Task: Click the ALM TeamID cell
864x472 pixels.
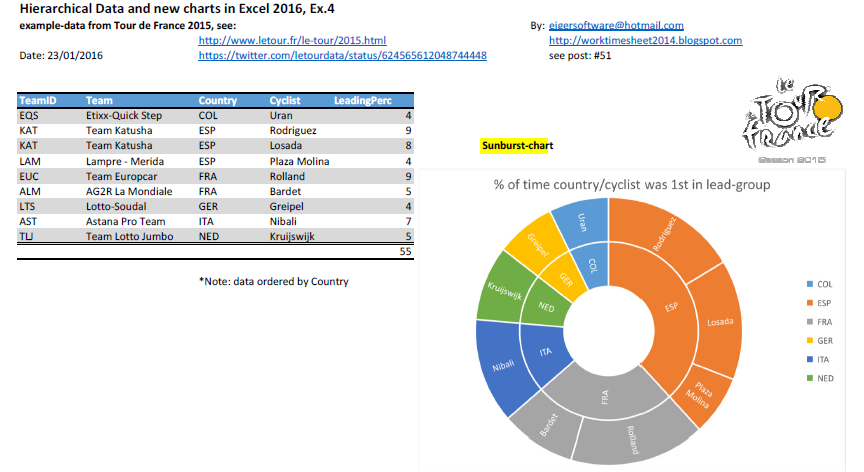Action: point(30,191)
